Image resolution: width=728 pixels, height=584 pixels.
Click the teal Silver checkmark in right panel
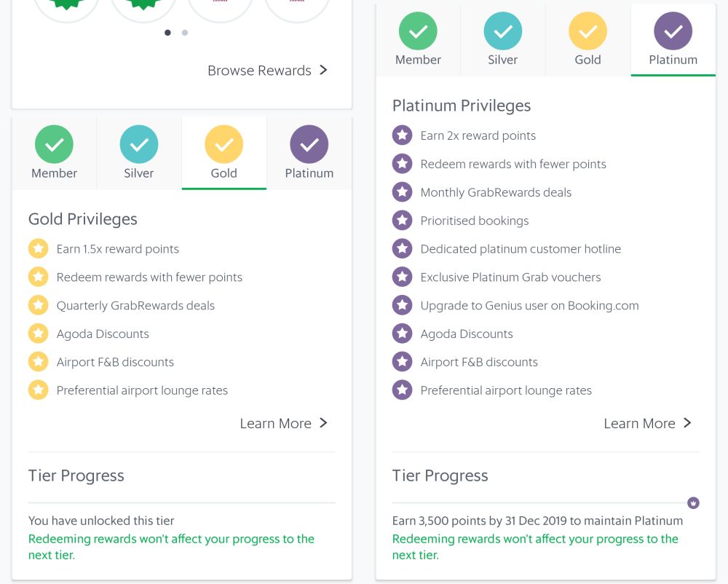(x=503, y=31)
